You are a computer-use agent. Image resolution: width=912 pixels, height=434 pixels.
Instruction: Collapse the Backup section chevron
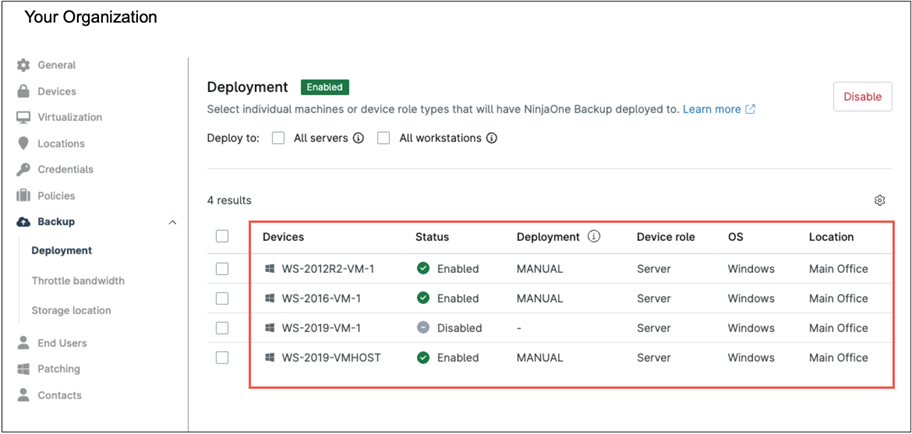[x=172, y=222]
